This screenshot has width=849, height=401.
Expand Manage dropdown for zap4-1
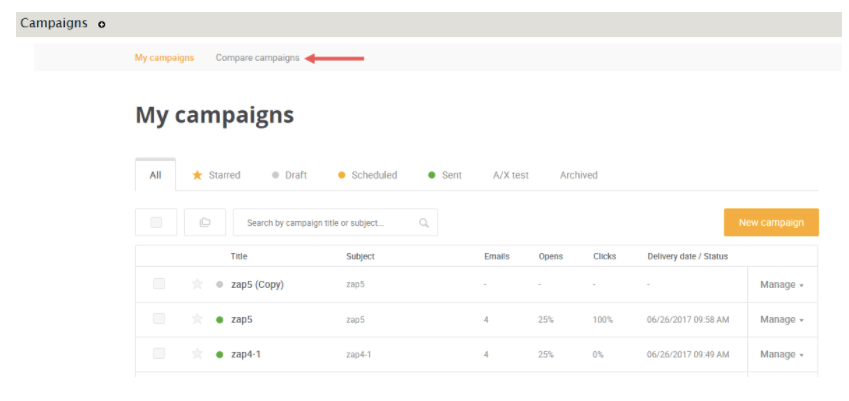[x=782, y=354]
